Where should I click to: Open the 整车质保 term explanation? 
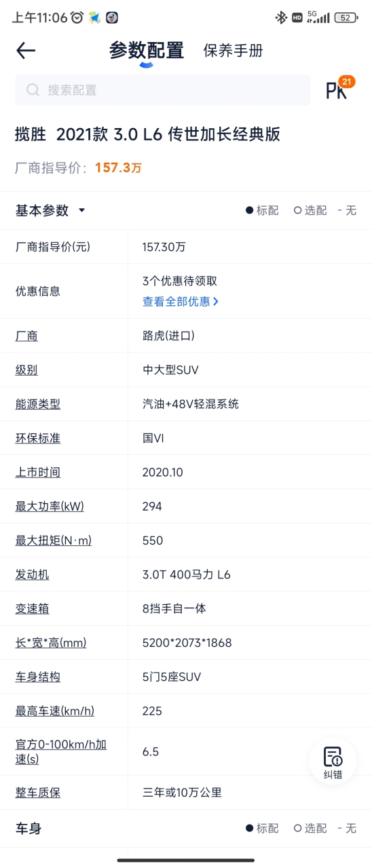(38, 793)
